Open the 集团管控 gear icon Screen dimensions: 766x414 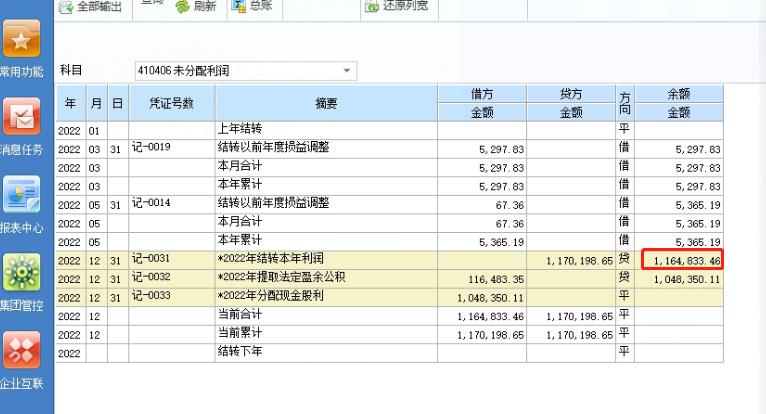coord(22,272)
